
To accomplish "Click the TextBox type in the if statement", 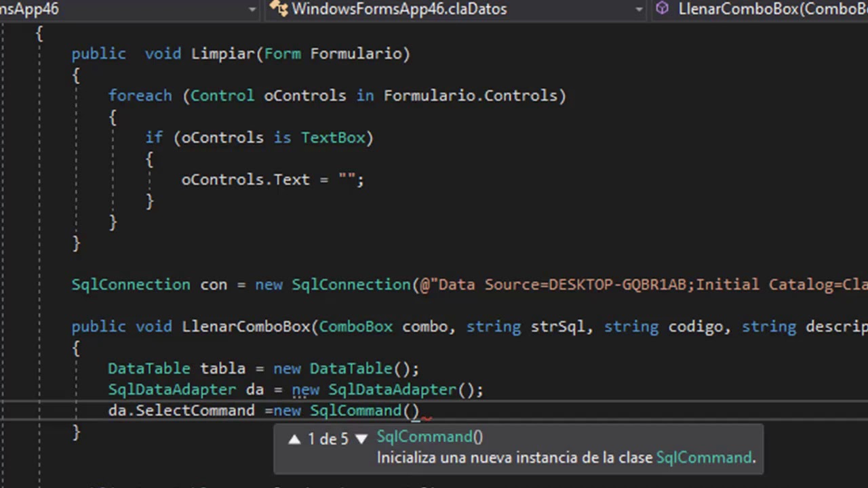I will point(333,138).
